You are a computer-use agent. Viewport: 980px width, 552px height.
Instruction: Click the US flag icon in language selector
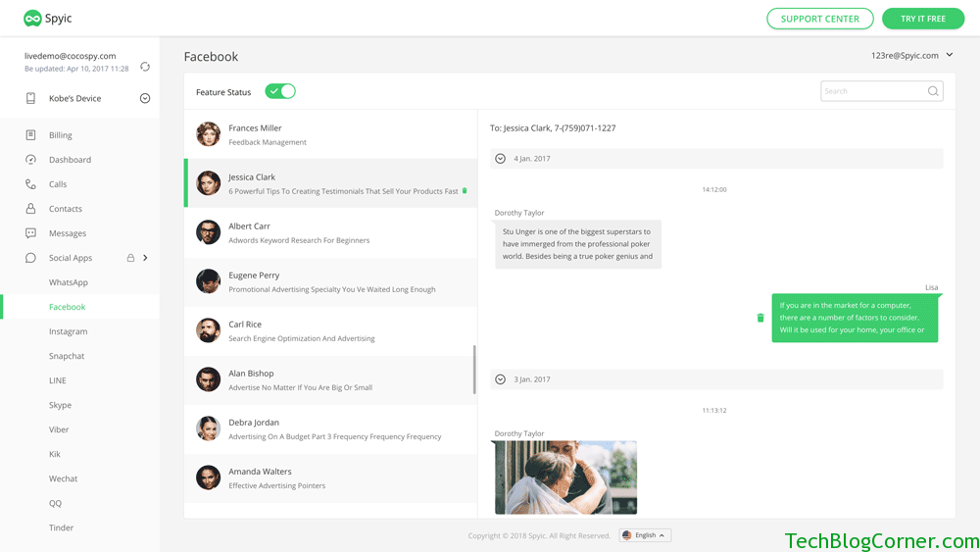(627, 535)
